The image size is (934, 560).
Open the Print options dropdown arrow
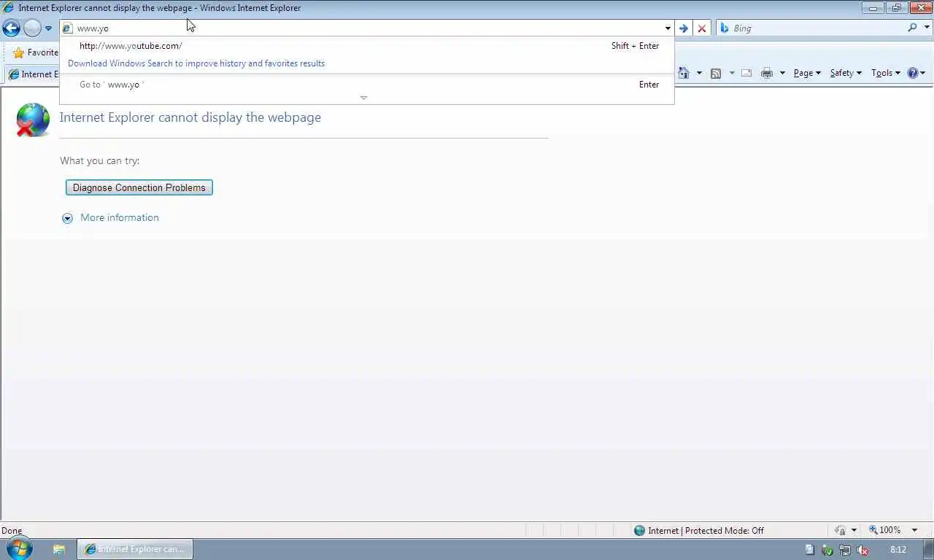(x=782, y=73)
